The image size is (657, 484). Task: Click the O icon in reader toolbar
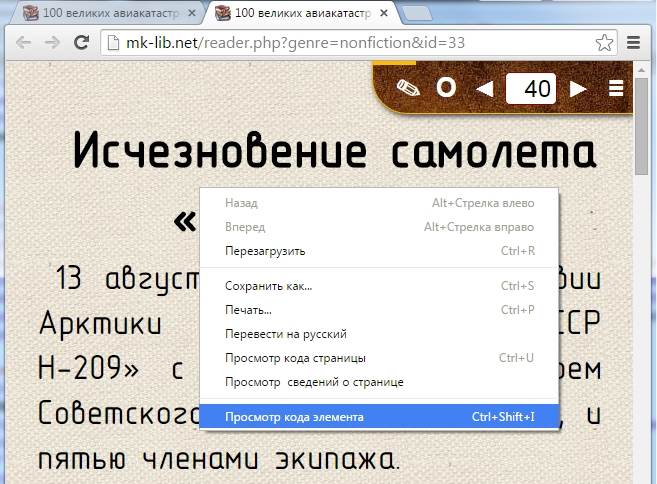(x=446, y=88)
